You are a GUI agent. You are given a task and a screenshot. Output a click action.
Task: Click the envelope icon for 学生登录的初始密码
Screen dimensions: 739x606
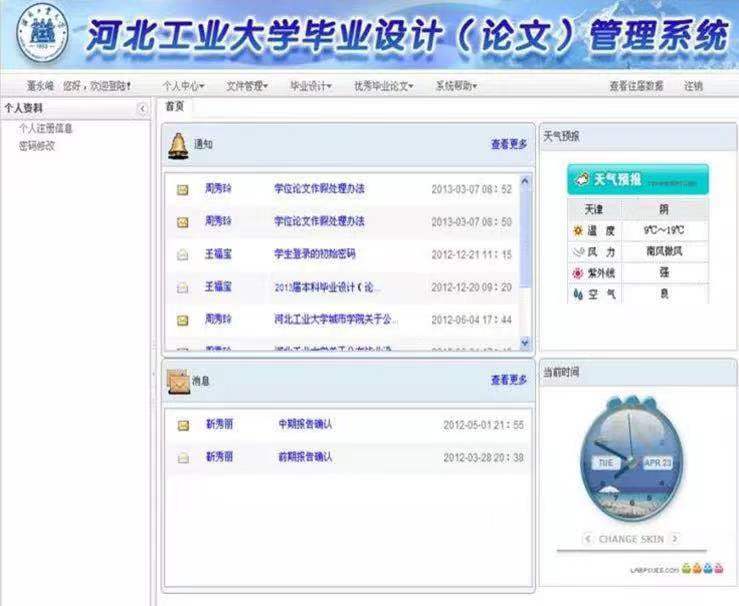pos(183,255)
